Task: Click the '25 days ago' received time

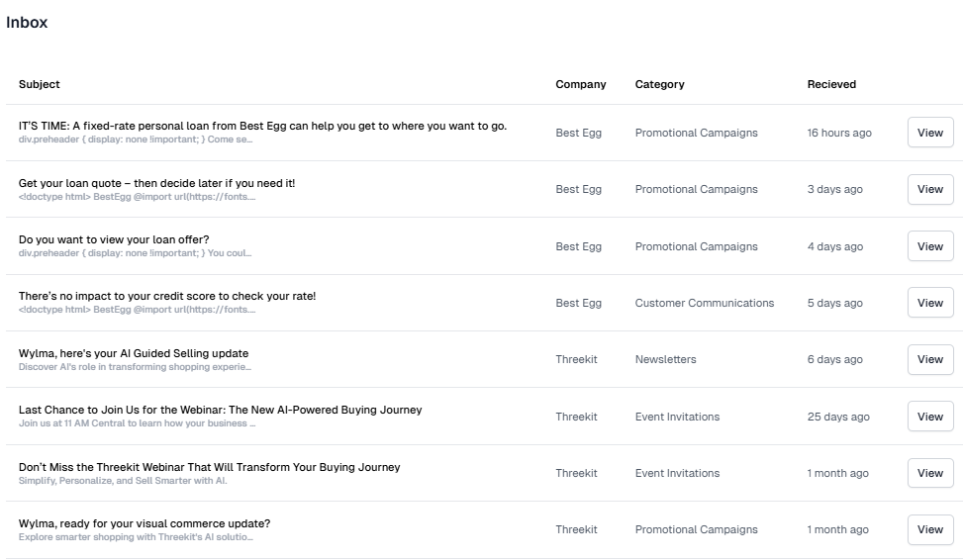Action: coord(838,417)
